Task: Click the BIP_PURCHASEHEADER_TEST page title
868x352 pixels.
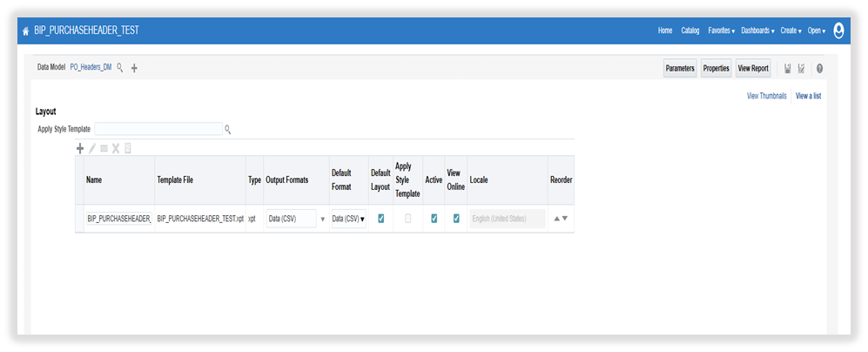Action: click(86, 30)
